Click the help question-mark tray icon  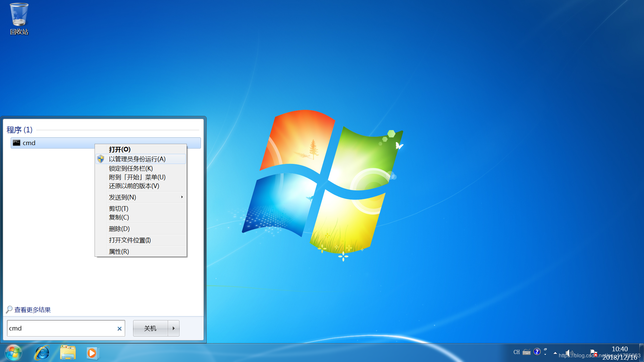[x=537, y=352]
